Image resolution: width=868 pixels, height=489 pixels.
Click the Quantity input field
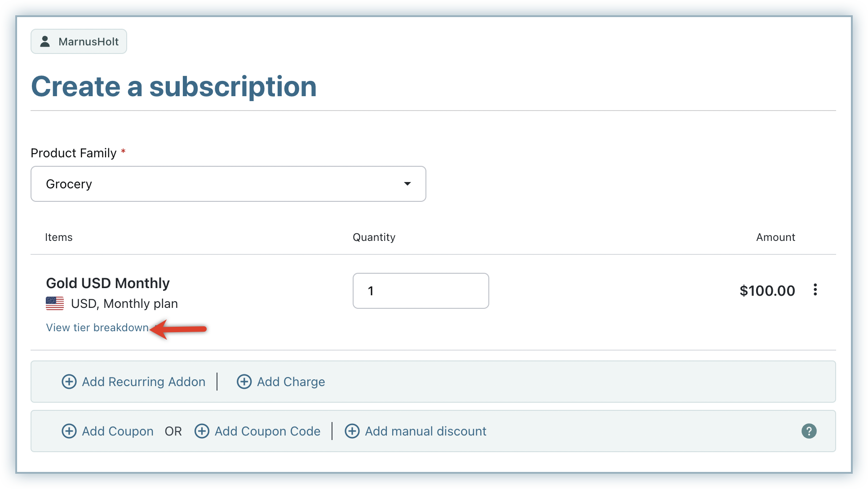421,291
